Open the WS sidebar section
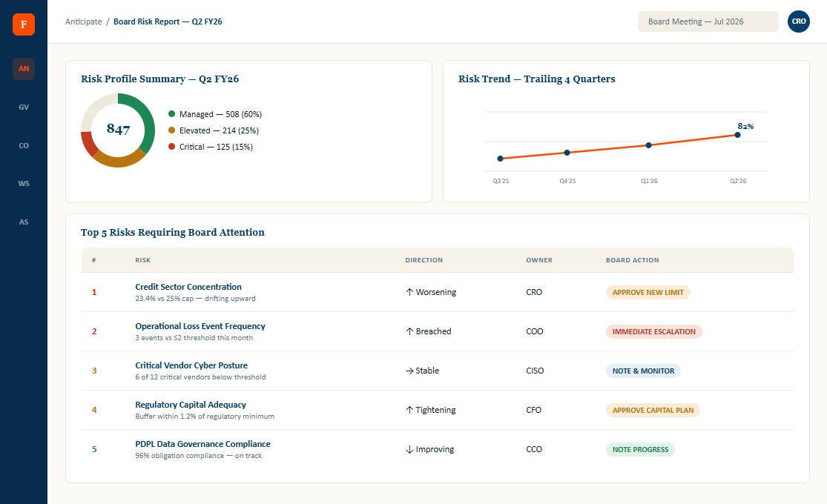The height and width of the screenshot is (504, 827). tap(24, 184)
